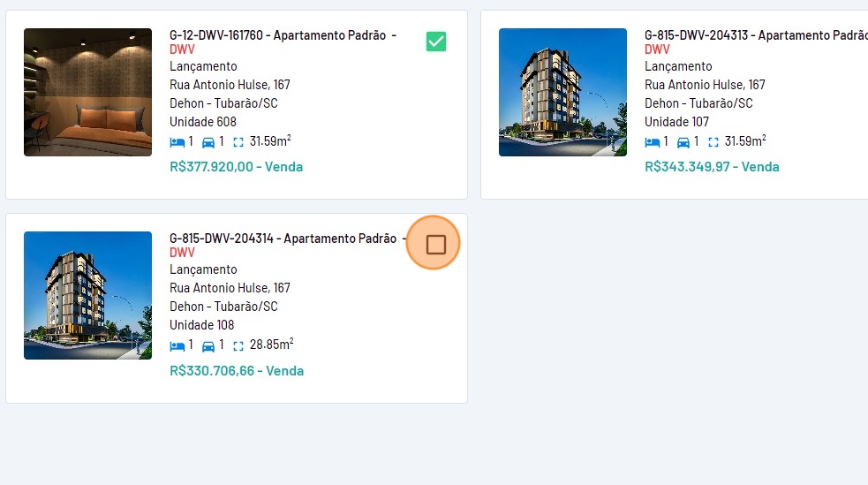Viewport: 868px width, 485px height.
Task: Click bedroom icon on Unidade 608 listing
Action: pyautogui.click(x=177, y=141)
